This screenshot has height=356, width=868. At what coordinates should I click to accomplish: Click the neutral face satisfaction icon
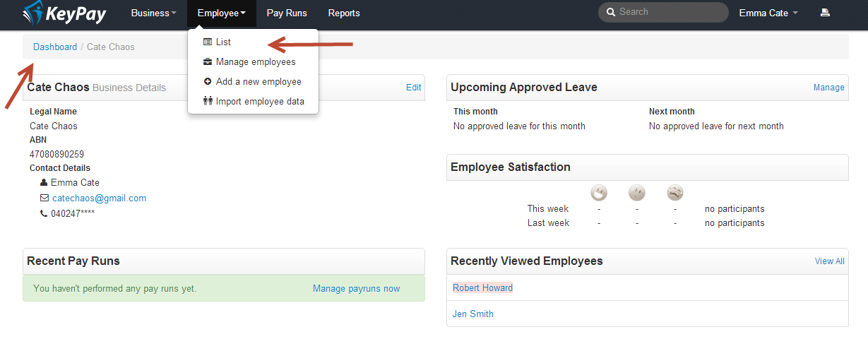637,193
